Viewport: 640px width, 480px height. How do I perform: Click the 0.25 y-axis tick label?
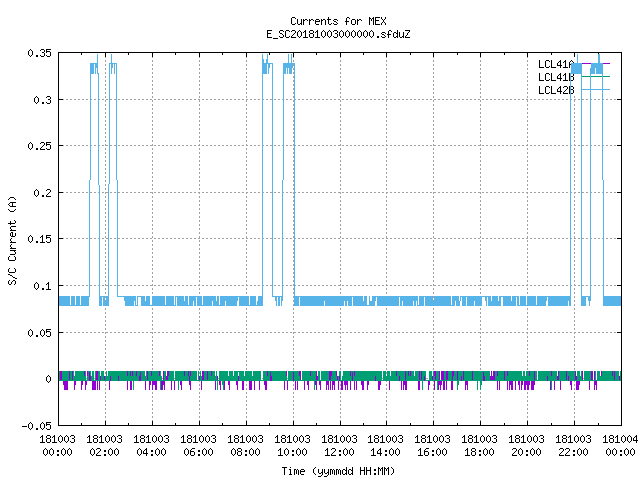coord(40,146)
